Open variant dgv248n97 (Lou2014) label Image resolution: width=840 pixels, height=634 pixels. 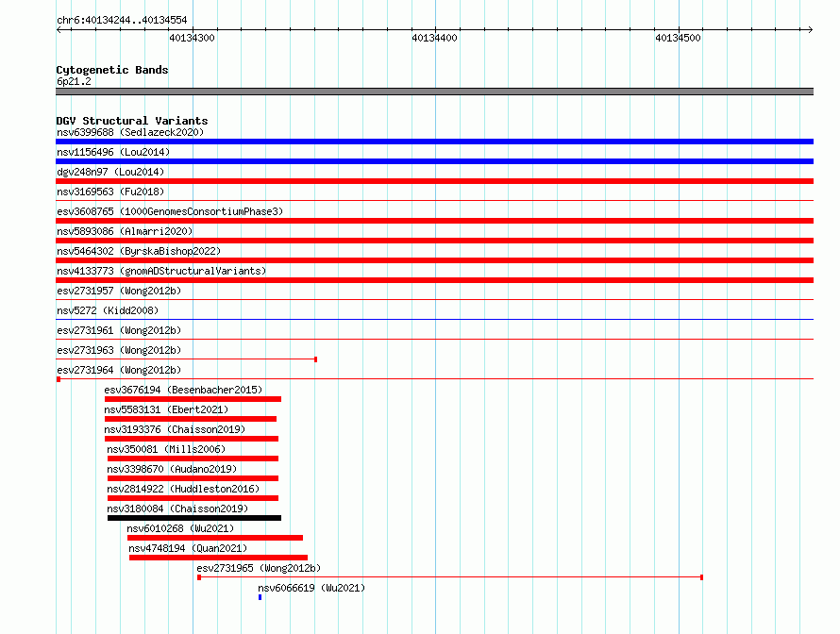click(x=110, y=172)
